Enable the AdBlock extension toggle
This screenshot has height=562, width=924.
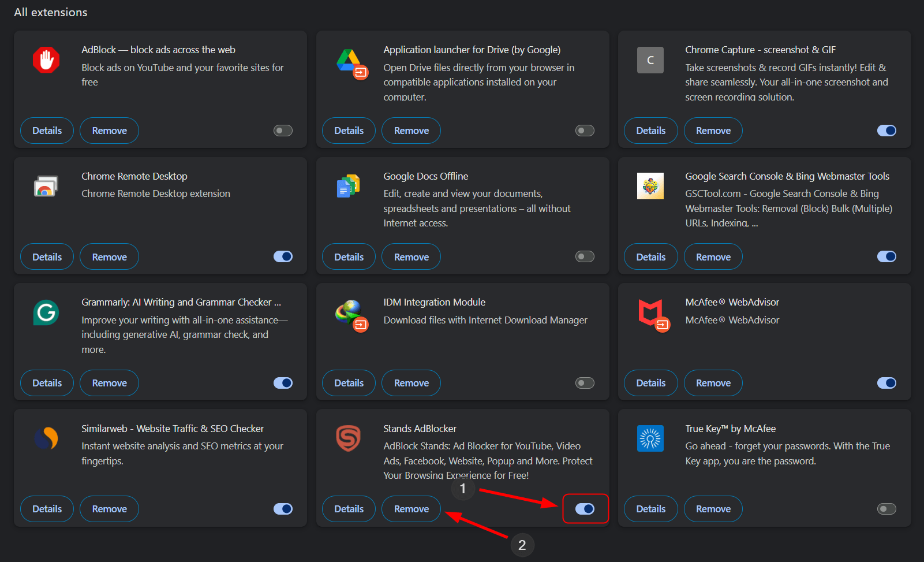point(283,131)
